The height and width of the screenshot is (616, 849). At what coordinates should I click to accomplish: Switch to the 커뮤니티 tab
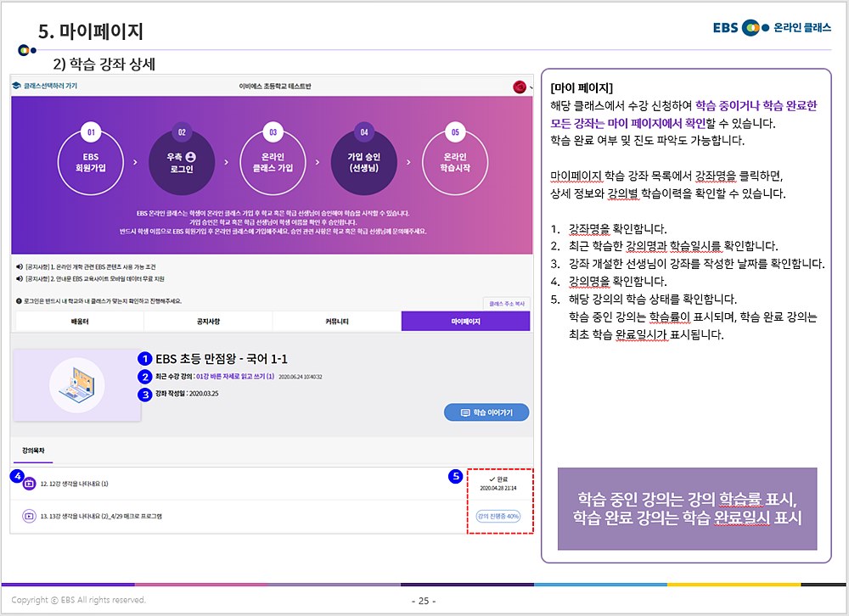click(x=337, y=321)
